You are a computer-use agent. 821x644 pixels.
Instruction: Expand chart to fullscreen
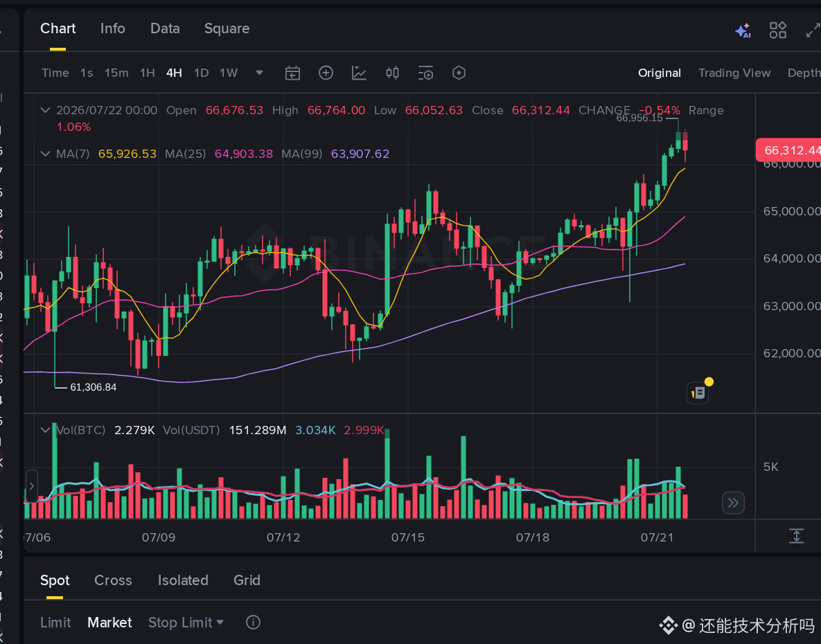point(813,30)
